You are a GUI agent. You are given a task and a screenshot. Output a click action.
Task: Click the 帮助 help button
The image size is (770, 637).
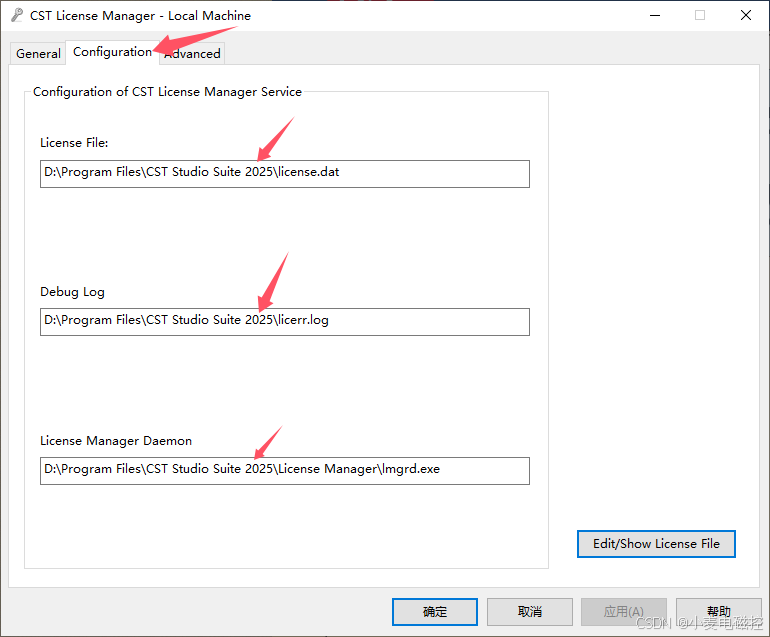[718, 611]
